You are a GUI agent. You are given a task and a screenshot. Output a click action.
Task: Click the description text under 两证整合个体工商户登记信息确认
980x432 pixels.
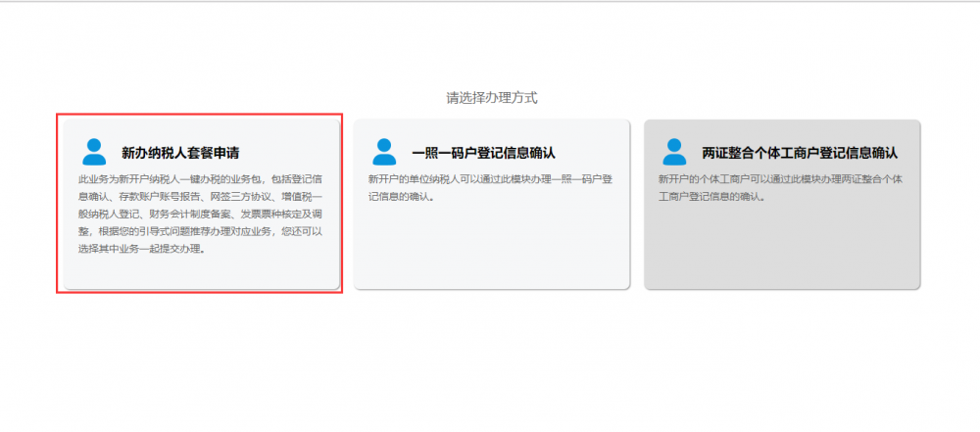pos(781,188)
